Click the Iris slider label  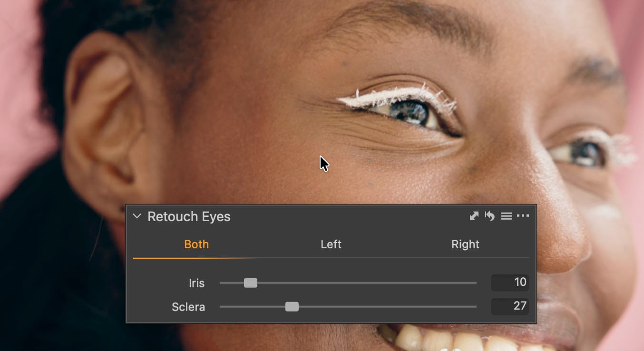196,283
